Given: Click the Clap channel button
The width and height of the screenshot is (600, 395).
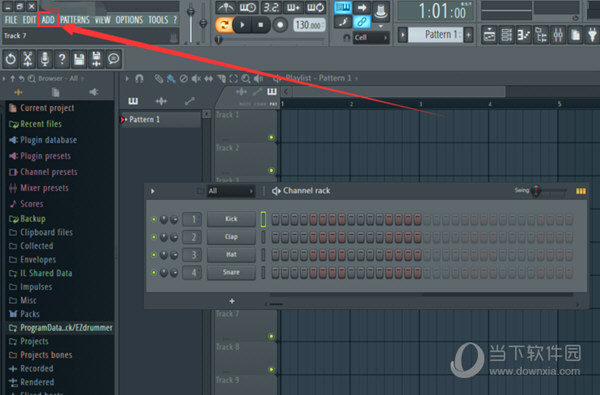Looking at the screenshot, I should pyautogui.click(x=231, y=237).
